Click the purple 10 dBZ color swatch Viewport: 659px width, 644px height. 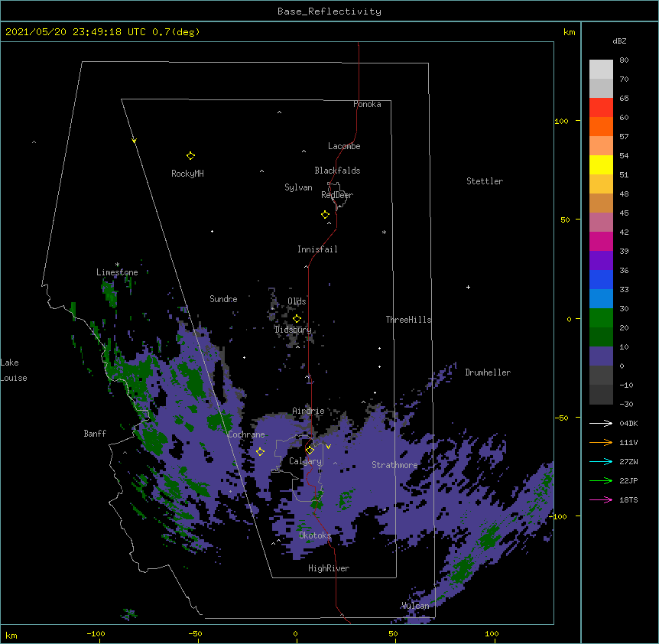(601, 356)
